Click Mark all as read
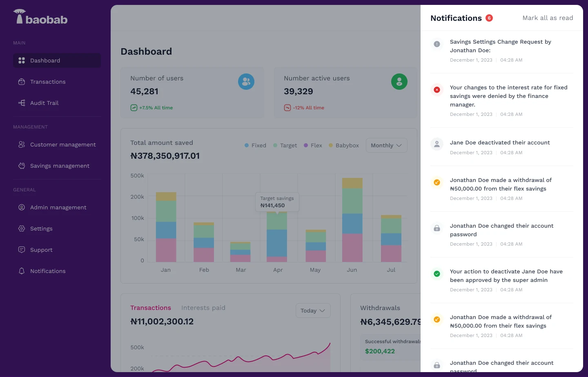 (x=548, y=18)
